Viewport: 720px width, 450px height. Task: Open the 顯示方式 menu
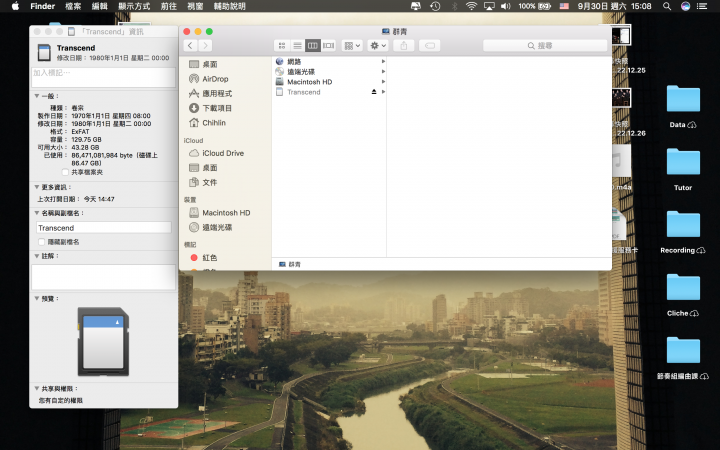(x=134, y=6)
